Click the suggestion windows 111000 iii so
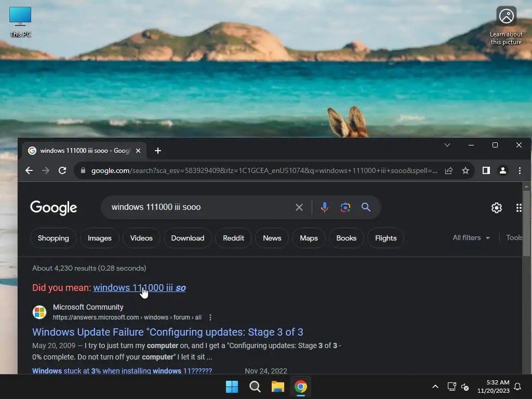This screenshot has width=532, height=399. [x=139, y=288]
